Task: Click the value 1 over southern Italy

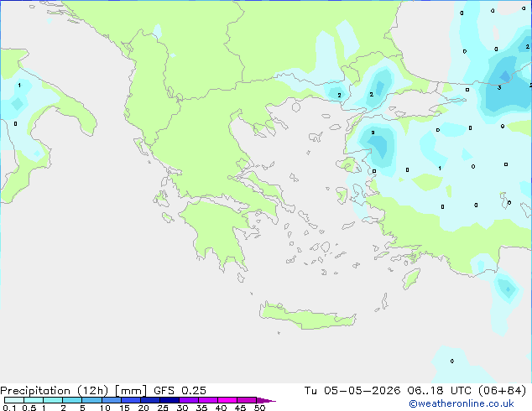Action: pyautogui.click(x=19, y=85)
